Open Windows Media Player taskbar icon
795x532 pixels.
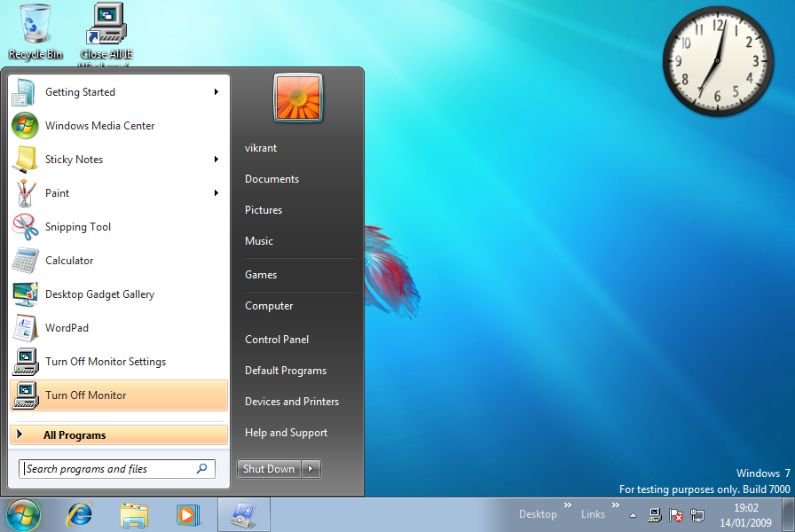[189, 515]
